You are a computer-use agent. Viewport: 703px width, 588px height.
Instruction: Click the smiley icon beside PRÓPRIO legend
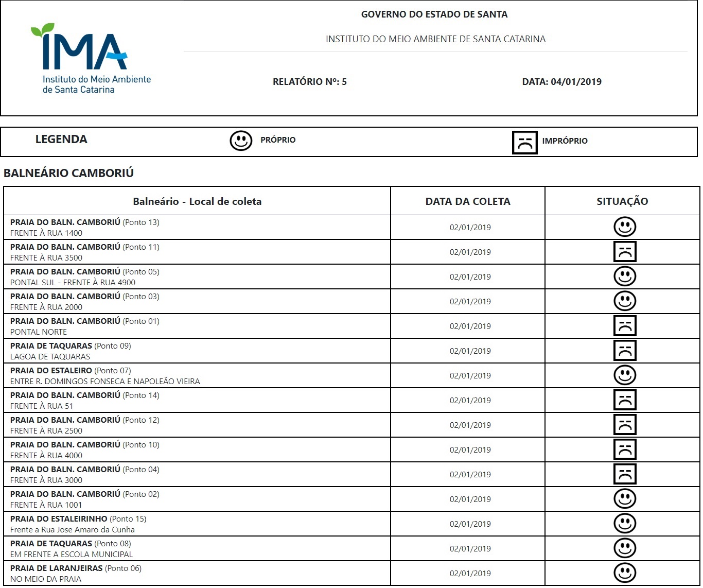tap(241, 140)
